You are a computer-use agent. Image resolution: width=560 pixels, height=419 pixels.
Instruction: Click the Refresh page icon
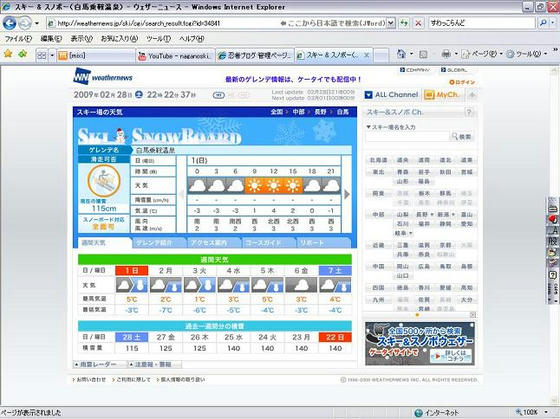[404, 24]
